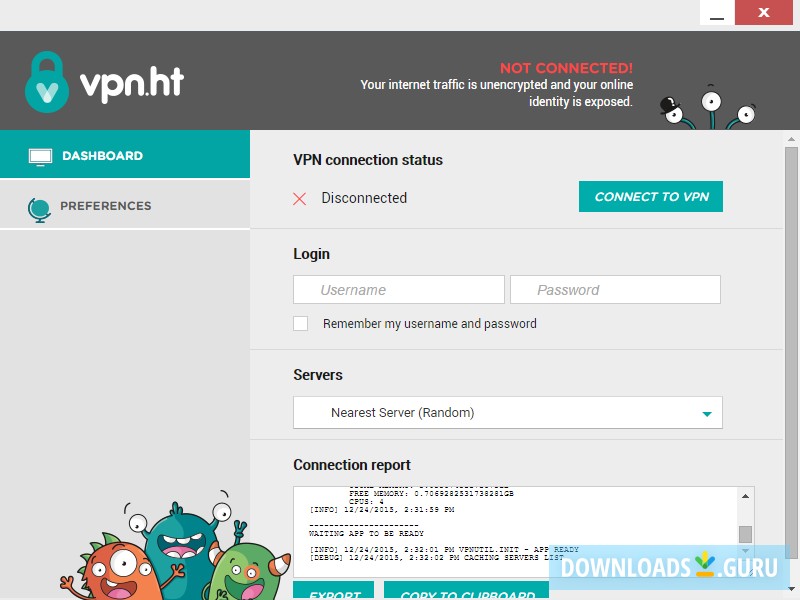The height and width of the screenshot is (600, 800).
Task: Click the red X disconnected status icon
Action: [299, 198]
